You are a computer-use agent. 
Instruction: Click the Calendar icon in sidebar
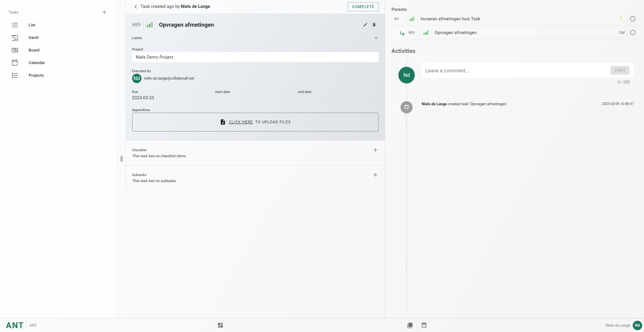click(x=15, y=62)
